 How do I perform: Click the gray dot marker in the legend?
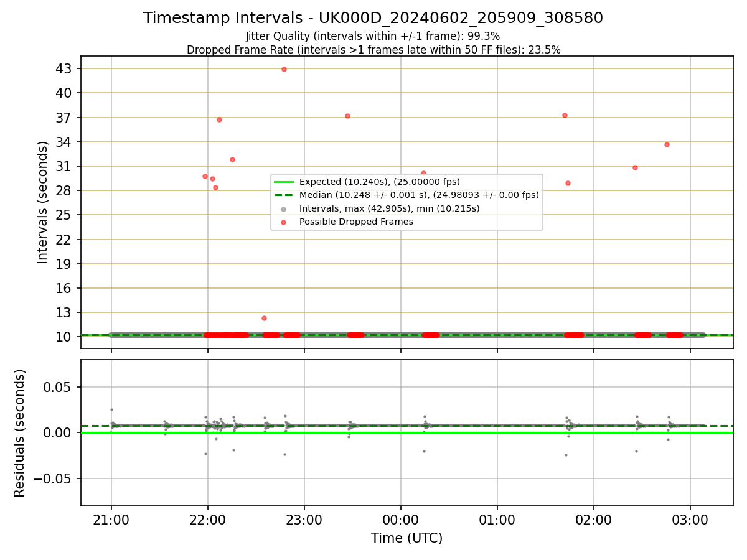[284, 209]
